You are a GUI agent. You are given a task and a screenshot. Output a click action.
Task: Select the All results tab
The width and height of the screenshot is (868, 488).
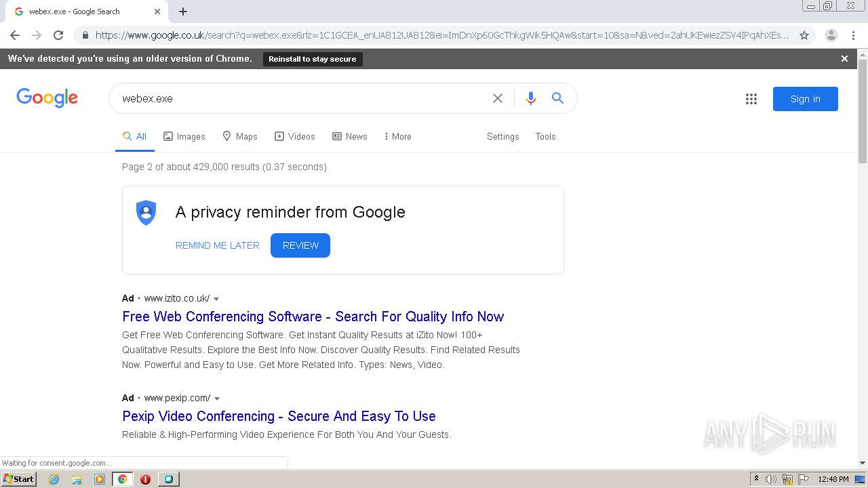coord(134,136)
